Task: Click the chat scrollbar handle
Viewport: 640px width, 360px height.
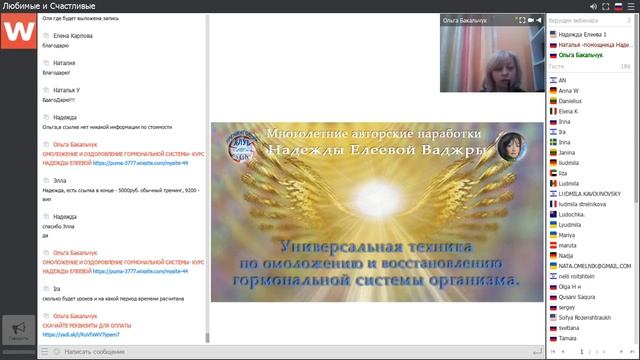Action: [x=207, y=338]
